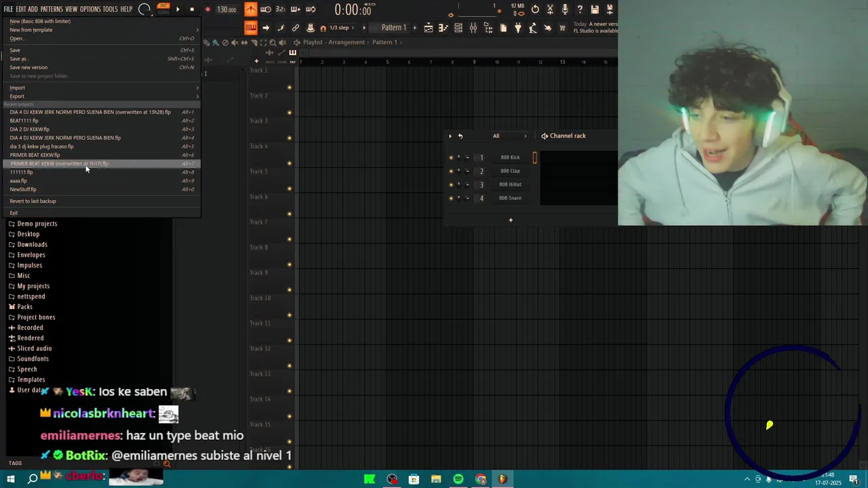Click the help question mark icon
The height and width of the screenshot is (488, 868).
(x=580, y=9)
